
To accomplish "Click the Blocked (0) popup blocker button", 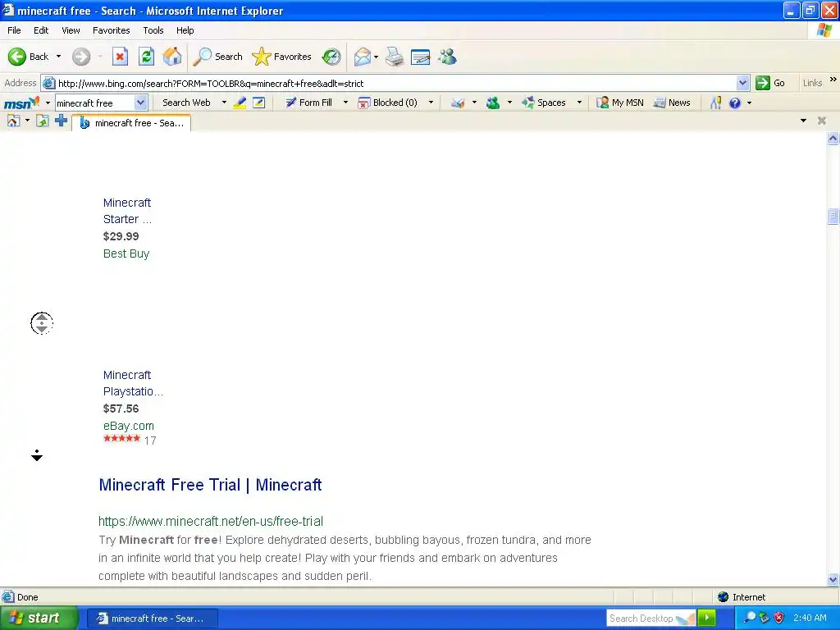I will click(388, 103).
